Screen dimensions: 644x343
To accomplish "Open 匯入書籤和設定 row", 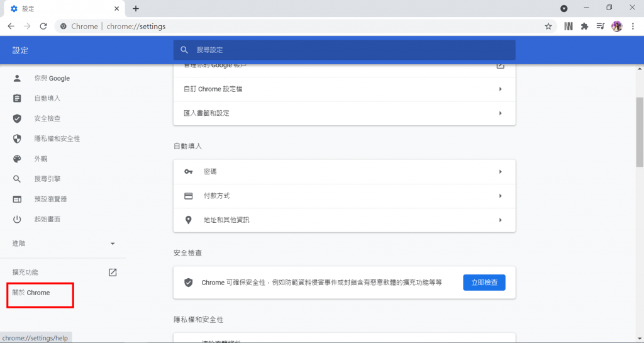I will [x=344, y=113].
